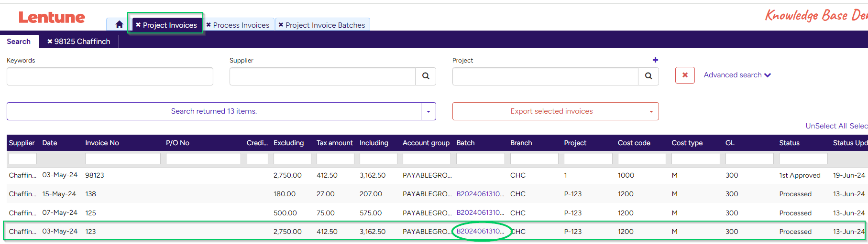Click the 19-Jun-24 status updated cell
This screenshot has width=868, height=244.
[x=849, y=175]
